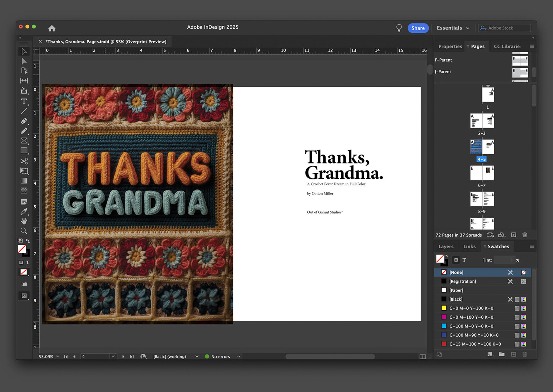Create new page in Pages panel
The image size is (553, 392).
point(514,235)
